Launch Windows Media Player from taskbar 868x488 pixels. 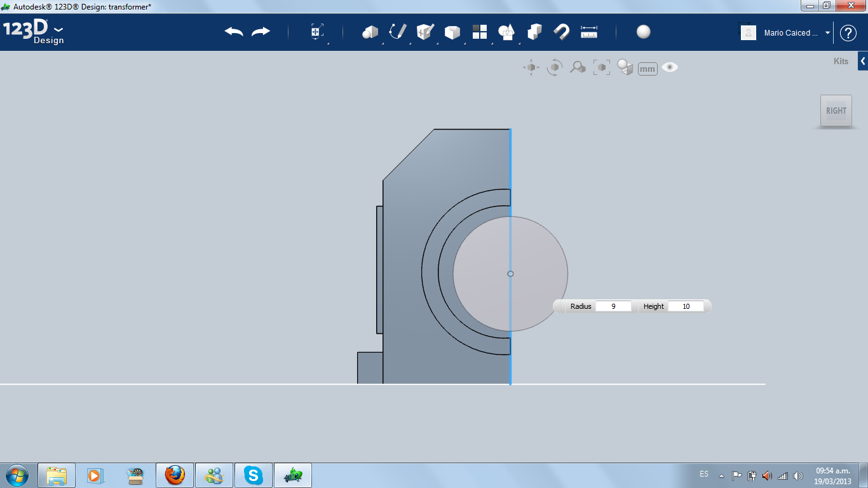pyautogui.click(x=95, y=475)
